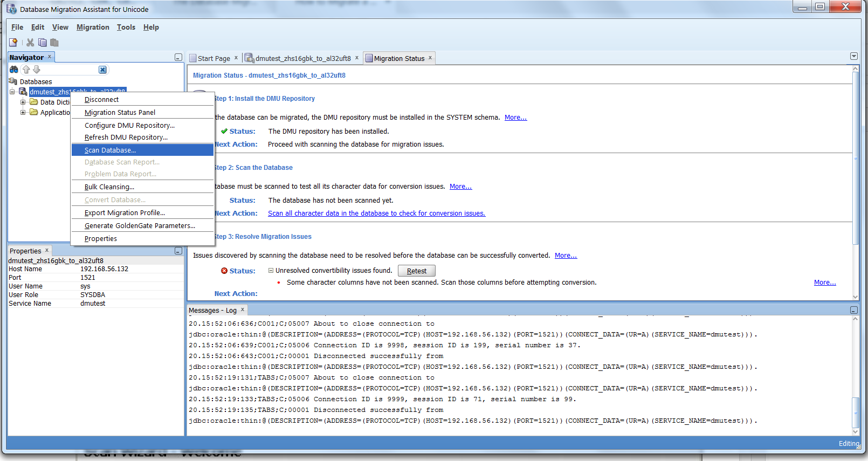The image size is (868, 461).
Task: Select the Databases root tree item
Action: pos(36,81)
